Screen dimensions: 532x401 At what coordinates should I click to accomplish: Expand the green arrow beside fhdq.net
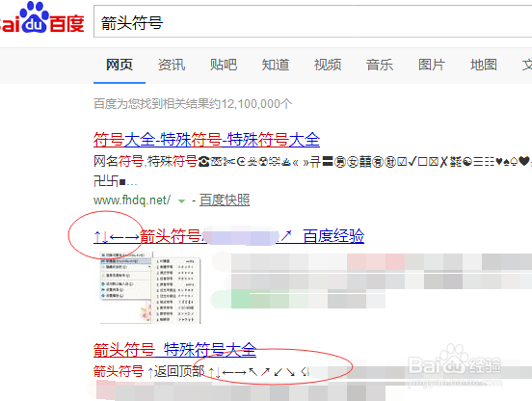[181, 201]
